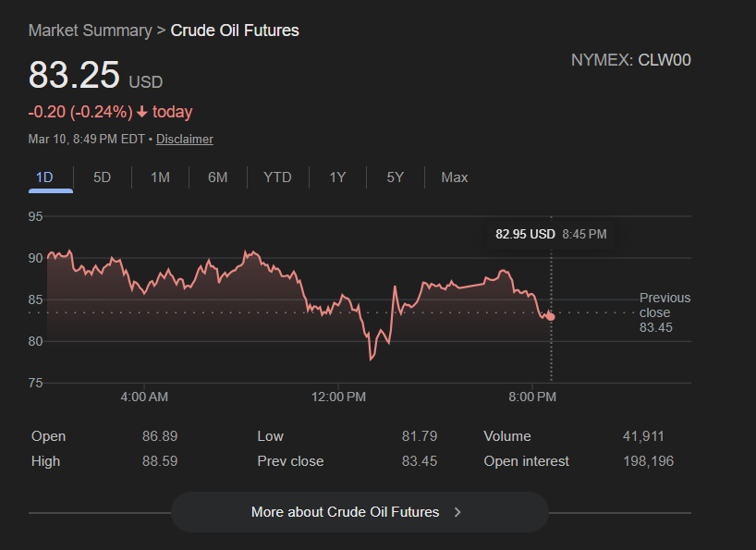Viewport: 756px width, 550px height.
Task: Click the Open interest value 198,196
Action: point(648,461)
